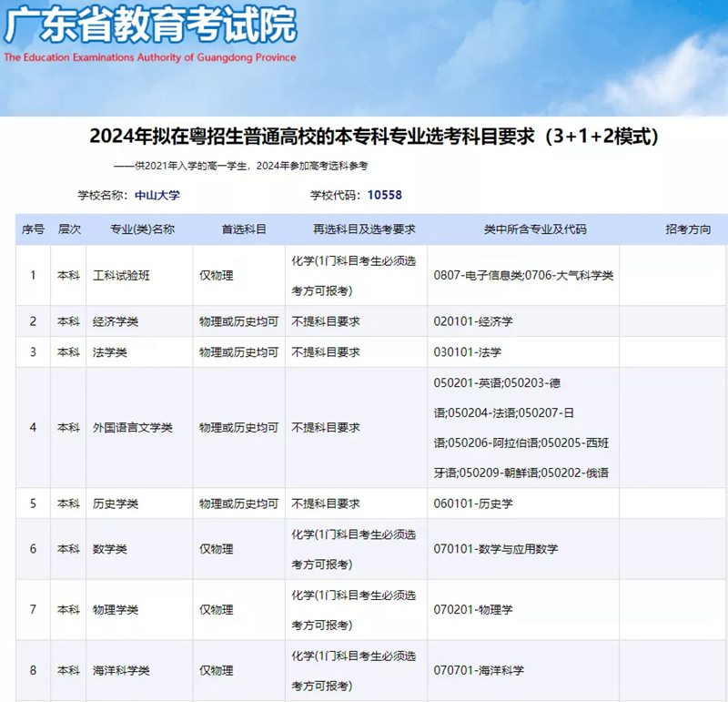Click the 层次 column header
728x702 pixels.
pos(69,229)
